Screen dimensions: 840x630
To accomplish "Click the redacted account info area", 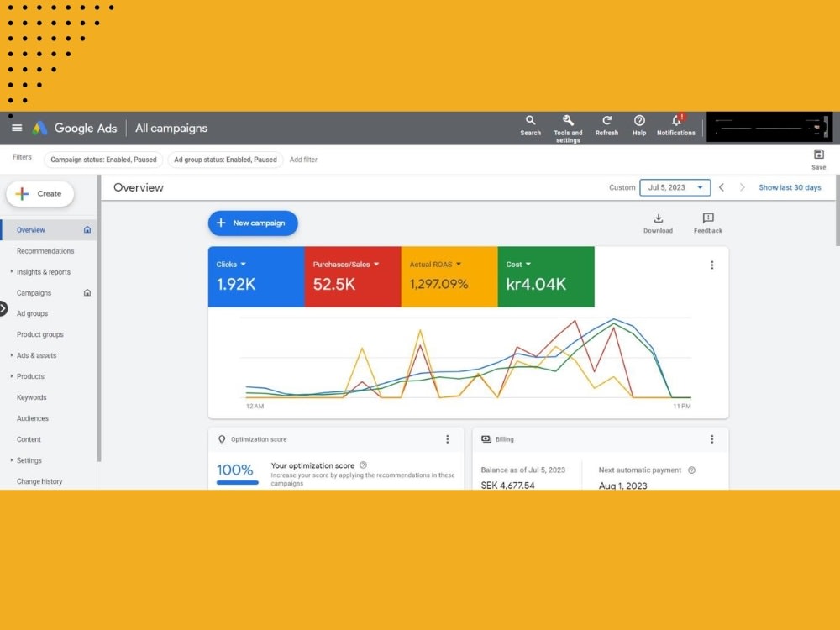I will coord(769,127).
